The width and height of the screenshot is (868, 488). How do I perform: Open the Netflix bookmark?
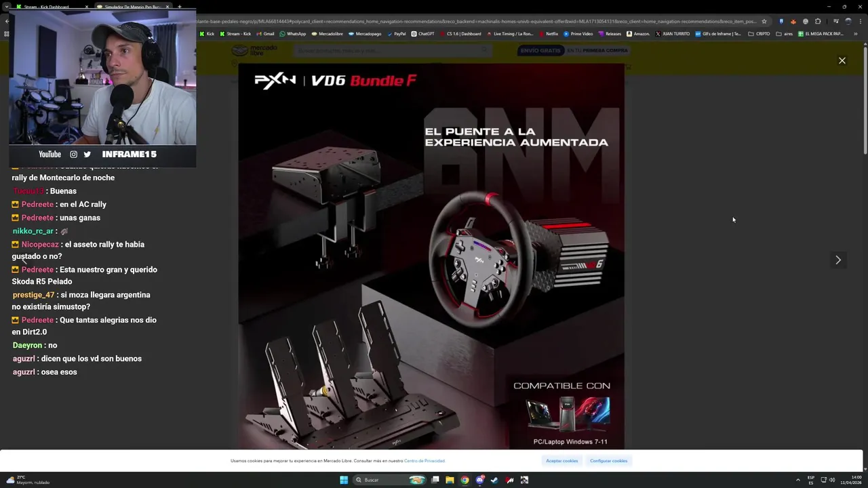(548, 33)
